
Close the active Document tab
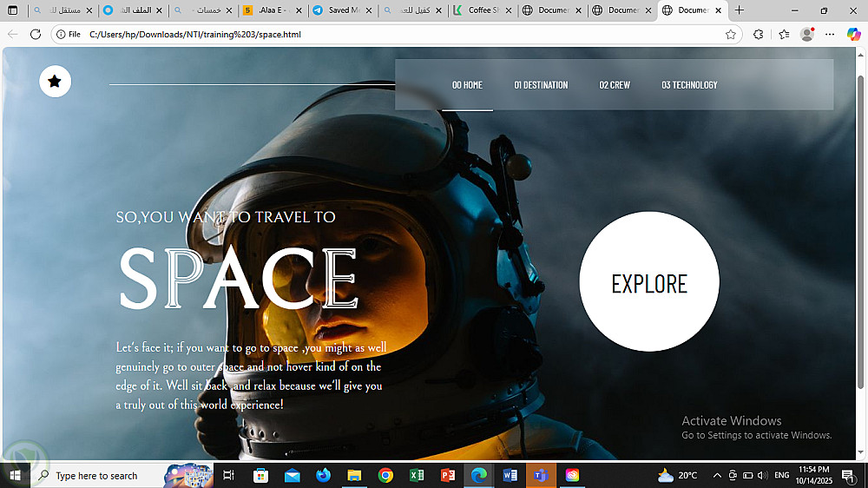click(719, 10)
